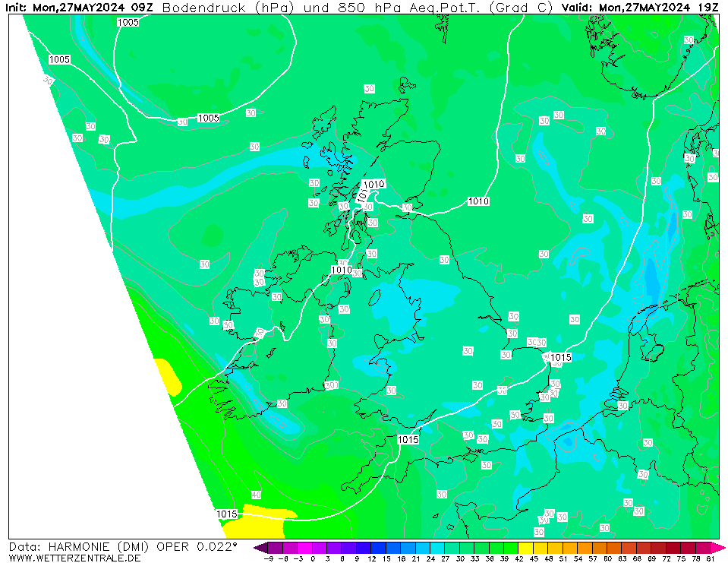Pick the bright green 39–42 legend swatch
Viewport: 728px width, 563px height.
click(512, 547)
